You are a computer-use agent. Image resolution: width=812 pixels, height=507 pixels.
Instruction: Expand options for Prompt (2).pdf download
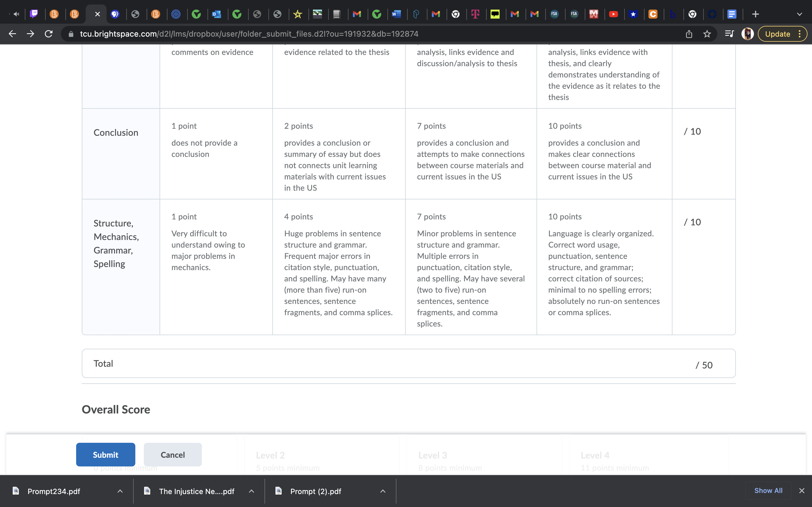(x=383, y=491)
